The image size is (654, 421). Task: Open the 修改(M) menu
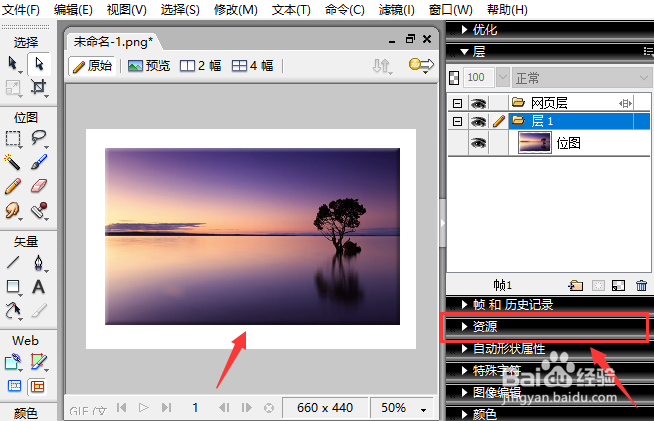[x=236, y=10]
